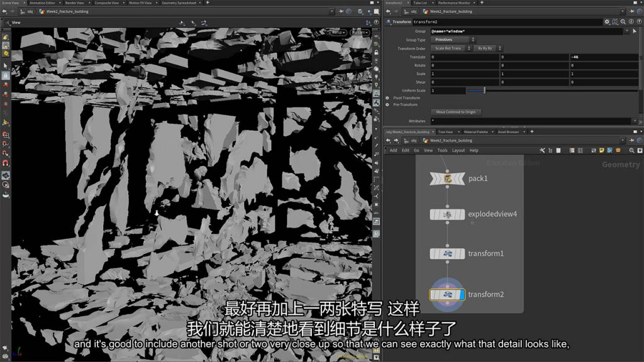Click the wrench tools icon in network toolbar
Image resolution: width=644 pixels, height=362 pixels.
541,150
